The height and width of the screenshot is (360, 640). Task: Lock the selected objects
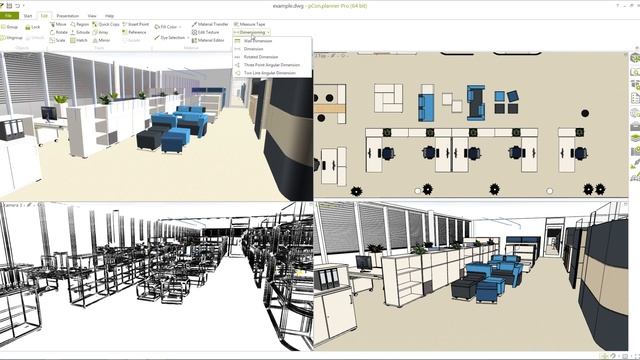(33, 27)
